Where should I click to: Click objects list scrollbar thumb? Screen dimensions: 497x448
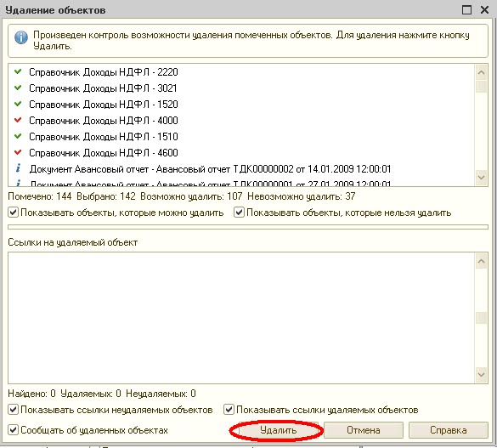[481, 87]
